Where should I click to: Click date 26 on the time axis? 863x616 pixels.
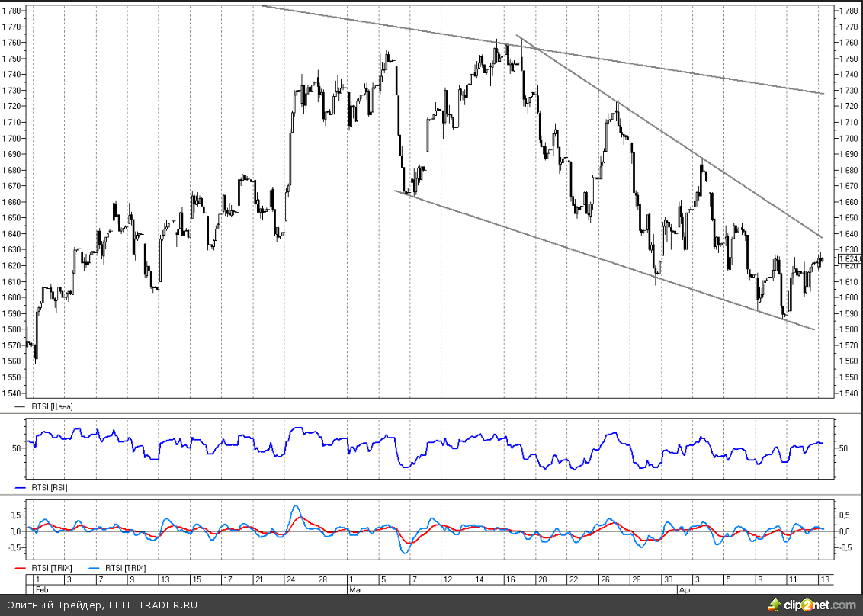605,579
